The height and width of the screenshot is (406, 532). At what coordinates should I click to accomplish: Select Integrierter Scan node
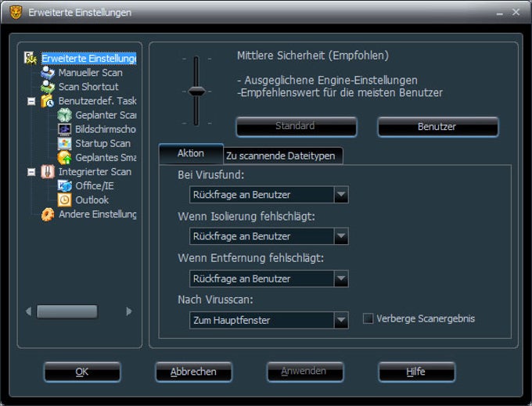(95, 171)
